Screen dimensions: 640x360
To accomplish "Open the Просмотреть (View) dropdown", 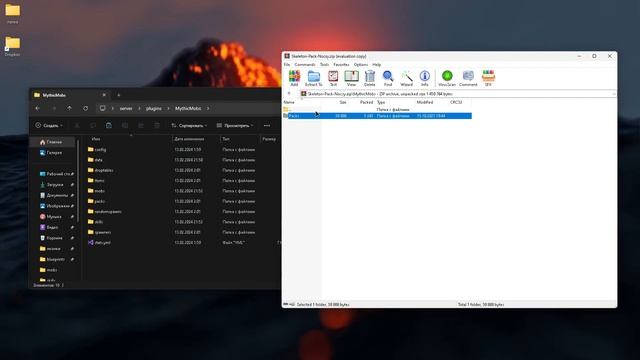I will point(235,126).
